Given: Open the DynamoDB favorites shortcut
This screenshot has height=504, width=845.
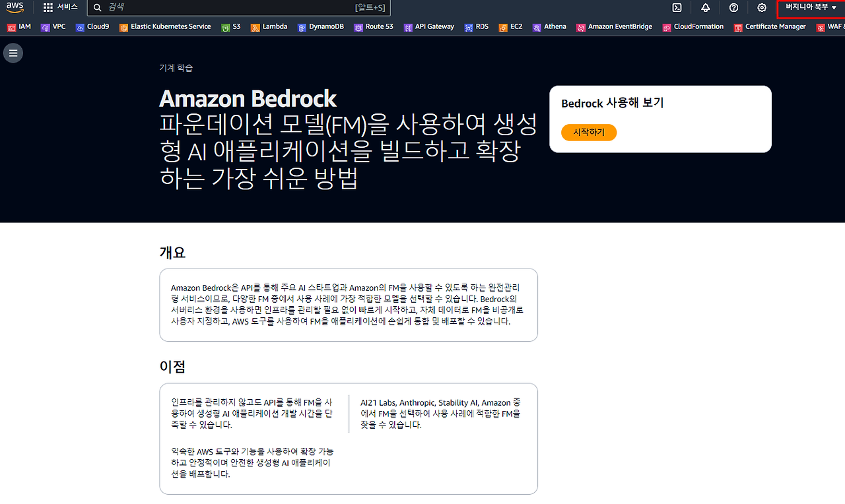Looking at the screenshot, I should (320, 27).
